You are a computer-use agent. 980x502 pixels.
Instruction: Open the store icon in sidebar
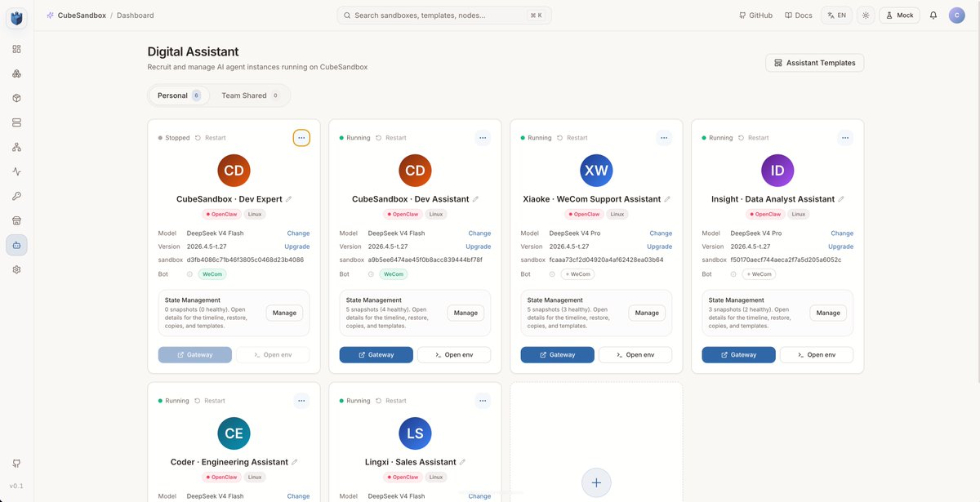(16, 220)
